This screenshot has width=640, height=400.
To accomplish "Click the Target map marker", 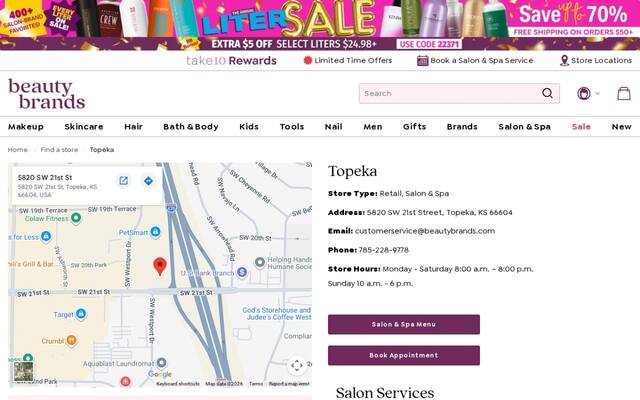I will pos(81,314).
